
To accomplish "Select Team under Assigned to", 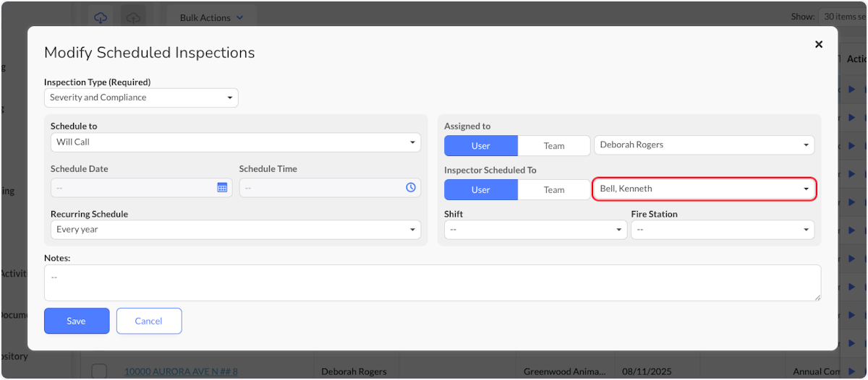I will point(554,146).
